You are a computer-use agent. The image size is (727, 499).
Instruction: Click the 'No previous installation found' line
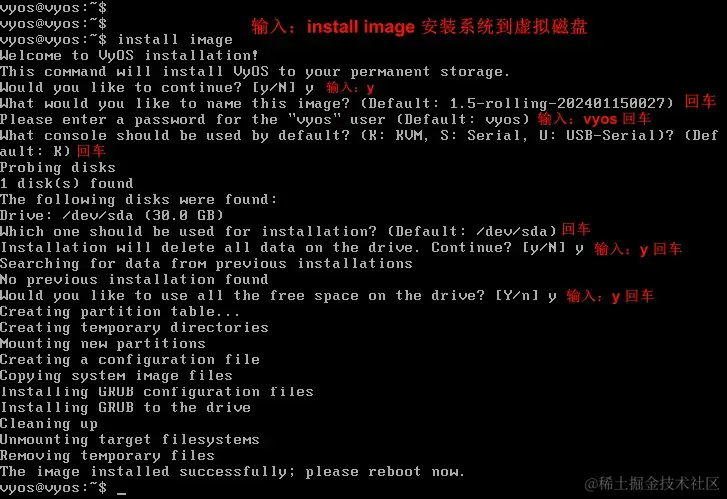pyautogui.click(x=134, y=279)
